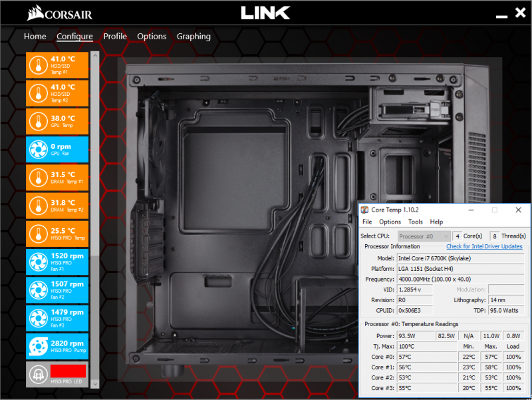Image resolution: width=532 pixels, height=400 pixels.
Task: Click the Power value 93.5W
Action: click(415, 336)
